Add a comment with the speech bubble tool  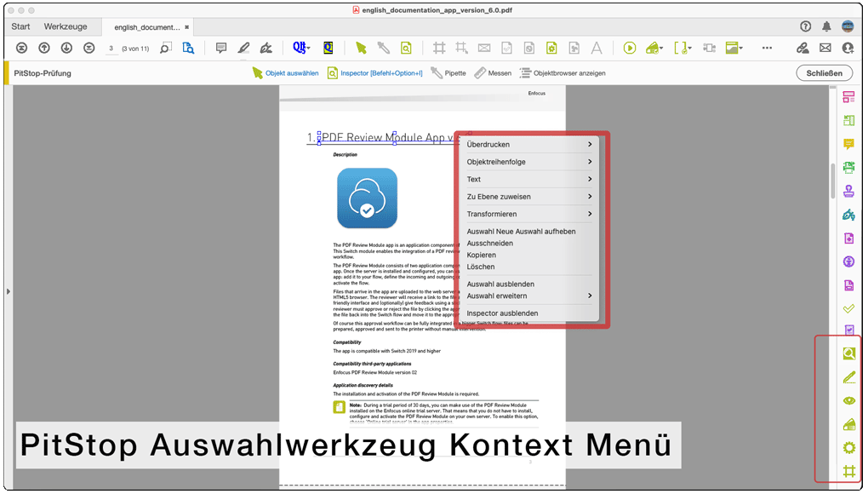[221, 49]
